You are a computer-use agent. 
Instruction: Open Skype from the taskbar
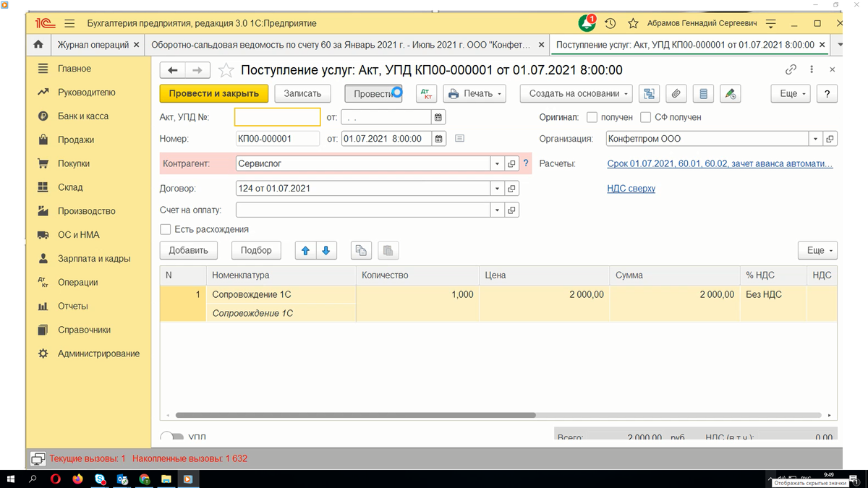click(99, 479)
